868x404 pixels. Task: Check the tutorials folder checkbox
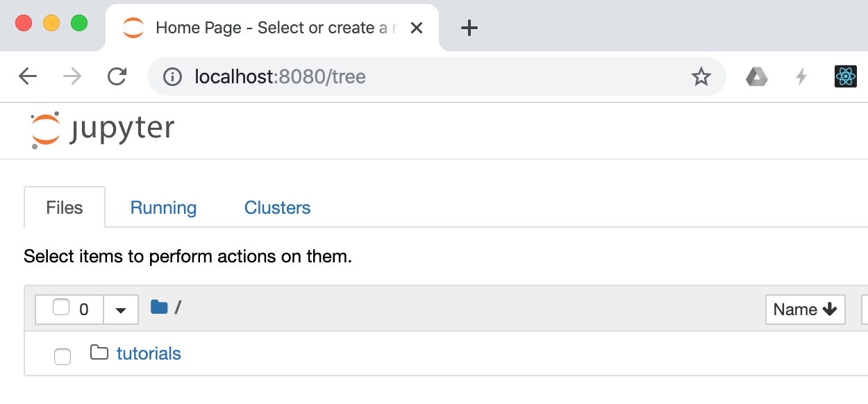click(62, 356)
